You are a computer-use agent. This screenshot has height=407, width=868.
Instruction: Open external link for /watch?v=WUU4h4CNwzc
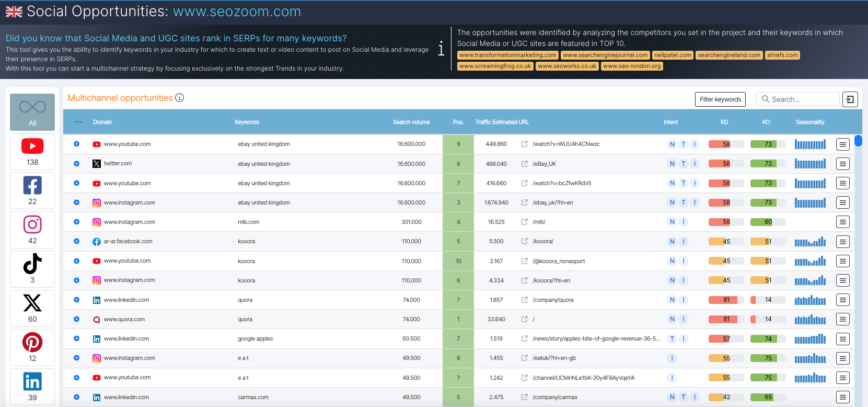tap(524, 144)
